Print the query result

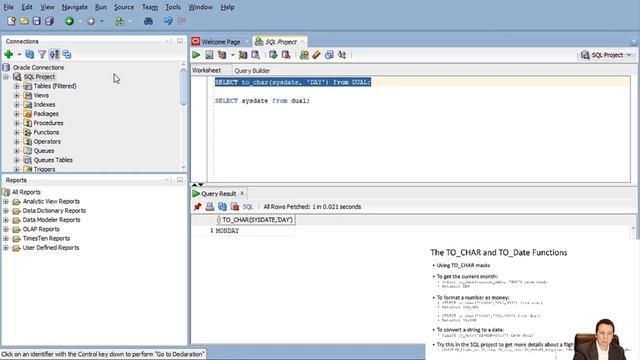(210, 207)
